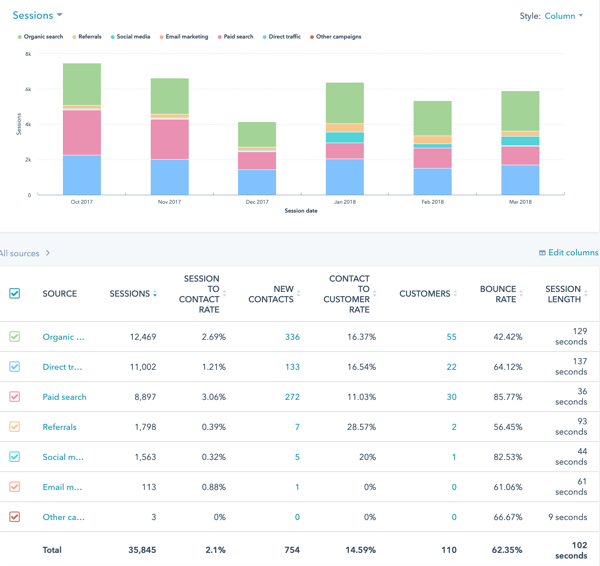This screenshot has width=600, height=566.
Task: Sort by the Sessions column arrow
Action: [x=155, y=294]
